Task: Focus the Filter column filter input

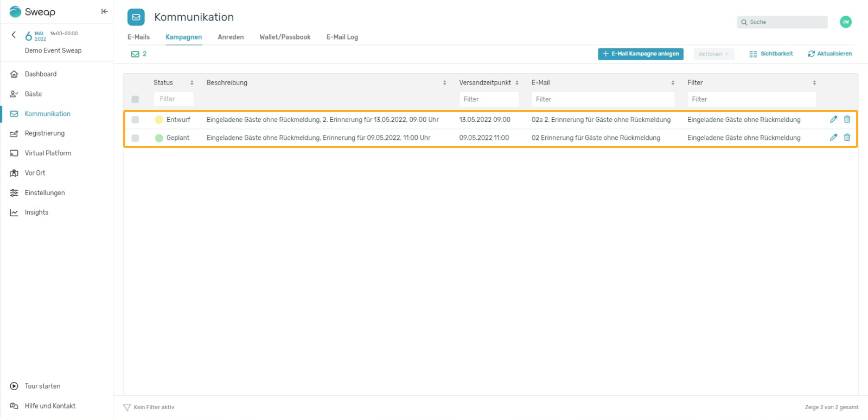Action: (751, 99)
